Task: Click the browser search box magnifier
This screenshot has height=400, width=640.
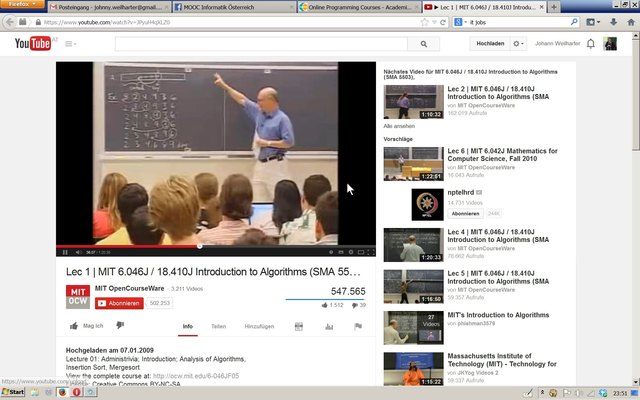Action: pyautogui.click(x=574, y=22)
